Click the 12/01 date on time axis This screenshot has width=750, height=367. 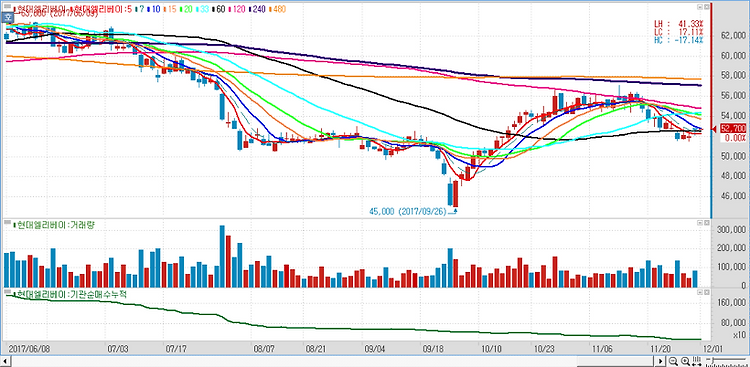(713, 349)
